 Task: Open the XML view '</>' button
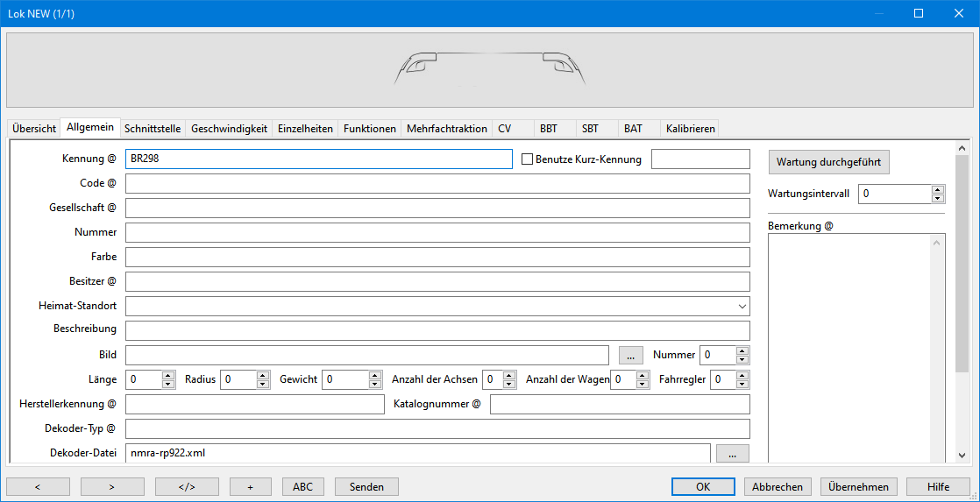187,487
